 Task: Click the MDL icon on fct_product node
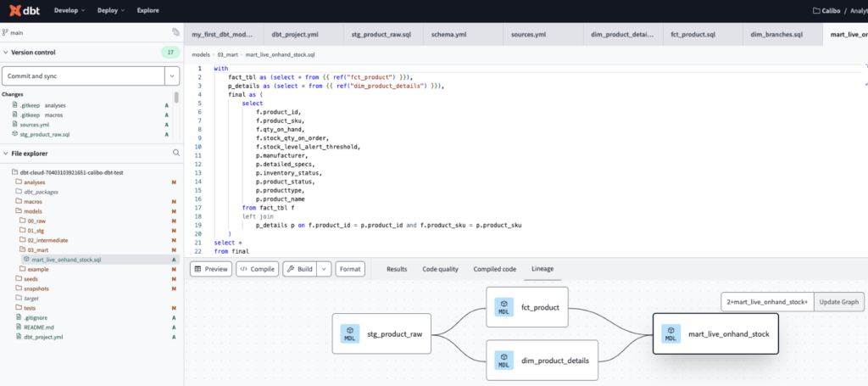(x=504, y=307)
